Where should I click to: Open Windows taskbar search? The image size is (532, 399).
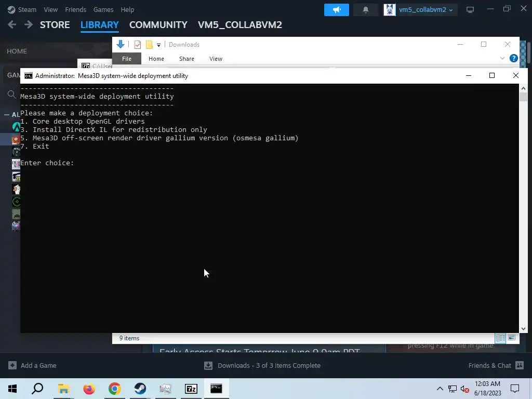(x=37, y=389)
